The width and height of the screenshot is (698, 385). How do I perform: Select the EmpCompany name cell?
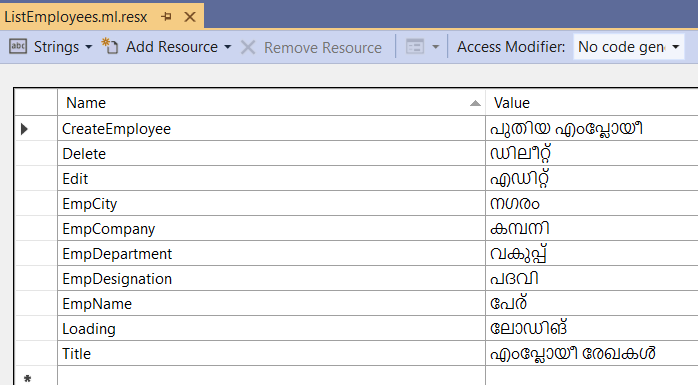(271, 228)
